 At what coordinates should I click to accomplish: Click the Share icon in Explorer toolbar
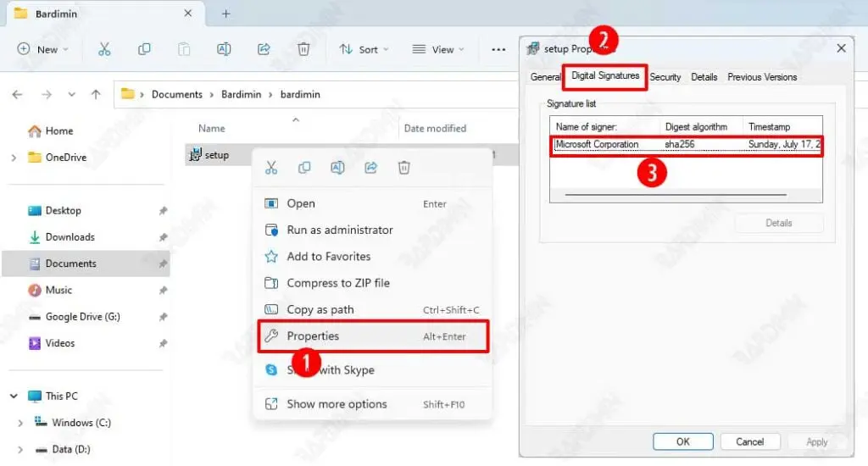264,49
